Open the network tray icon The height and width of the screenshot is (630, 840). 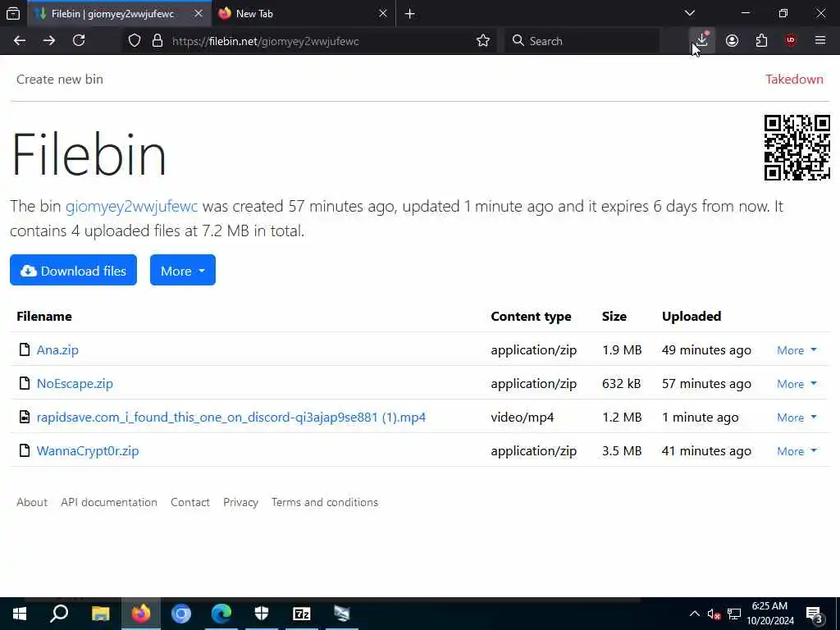click(x=734, y=614)
